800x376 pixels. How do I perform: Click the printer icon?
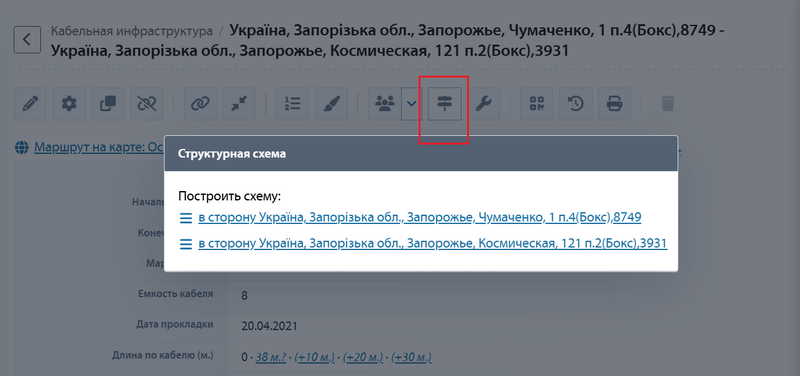coord(614,104)
